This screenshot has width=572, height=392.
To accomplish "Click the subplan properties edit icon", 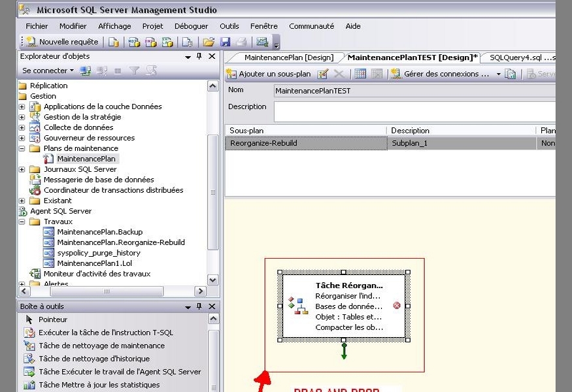I will pyautogui.click(x=323, y=74).
